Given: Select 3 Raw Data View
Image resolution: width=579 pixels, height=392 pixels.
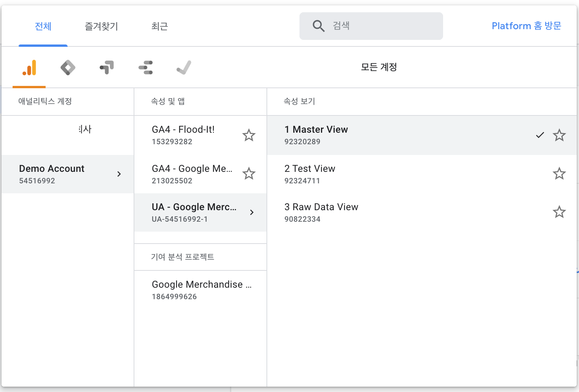Looking at the screenshot, I should point(422,212).
